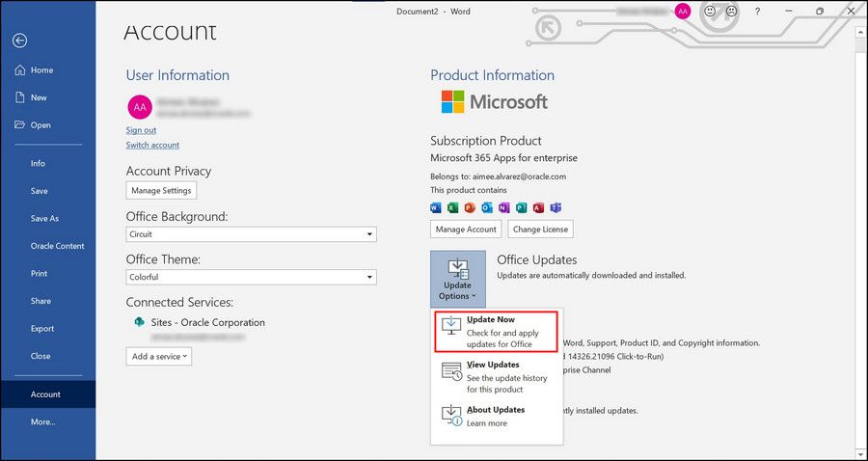
Task: Click the Manage Account button
Action: click(466, 230)
